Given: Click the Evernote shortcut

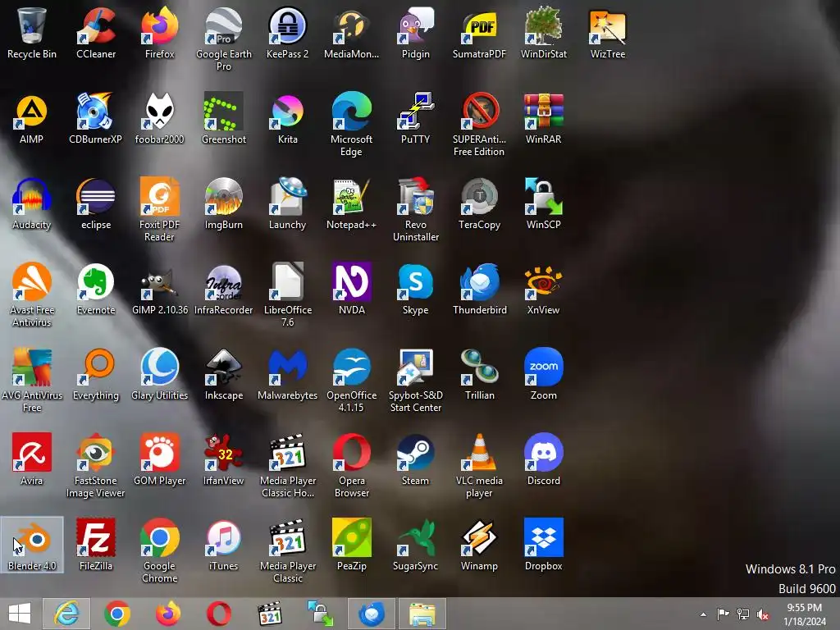Looking at the screenshot, I should pos(96,289).
